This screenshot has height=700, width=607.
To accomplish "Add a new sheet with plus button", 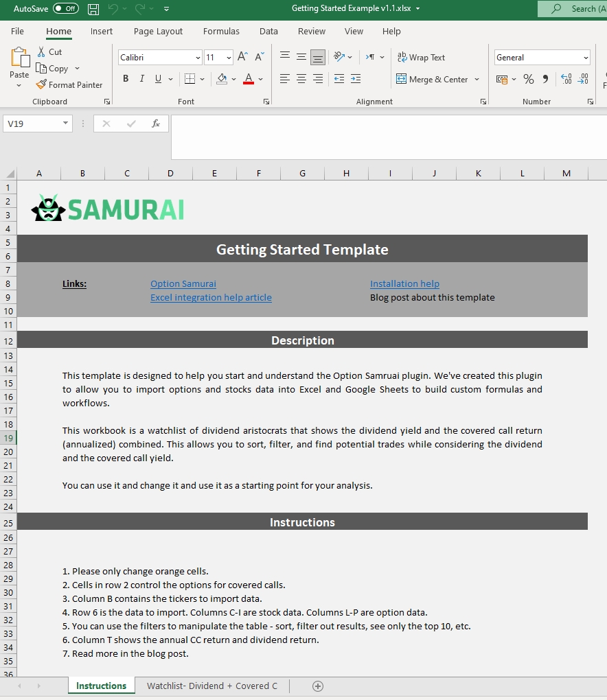I will [317, 686].
